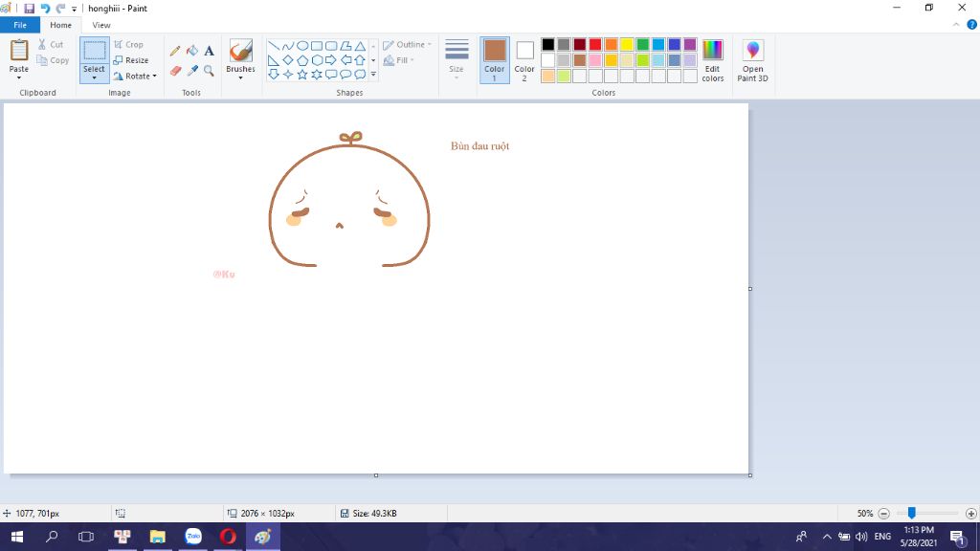Switch to the Home tab
The width and height of the screenshot is (980, 551).
tap(60, 25)
